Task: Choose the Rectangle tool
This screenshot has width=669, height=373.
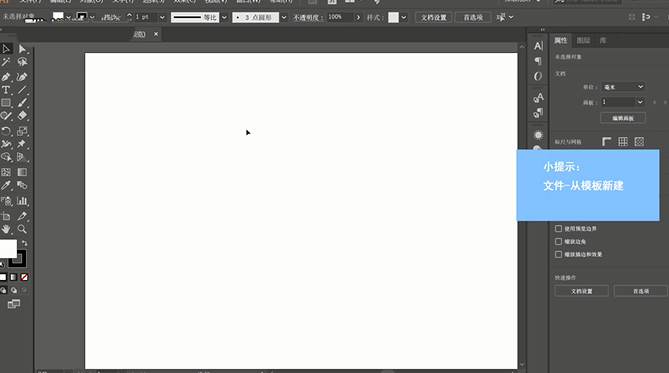Action: click(6, 103)
